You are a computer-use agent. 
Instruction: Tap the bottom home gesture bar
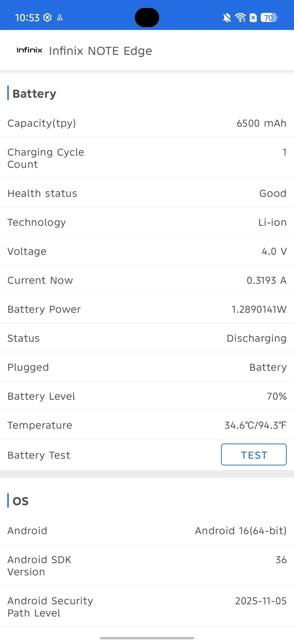click(147, 638)
